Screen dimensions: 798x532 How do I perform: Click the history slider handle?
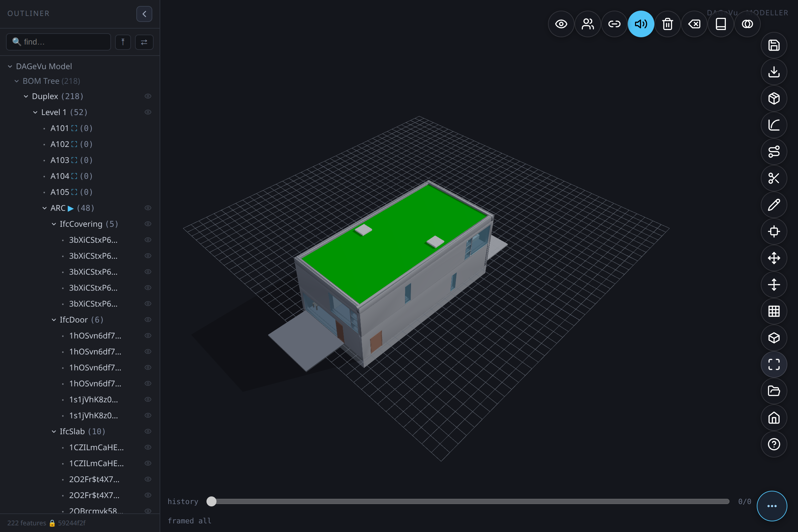pos(211,501)
